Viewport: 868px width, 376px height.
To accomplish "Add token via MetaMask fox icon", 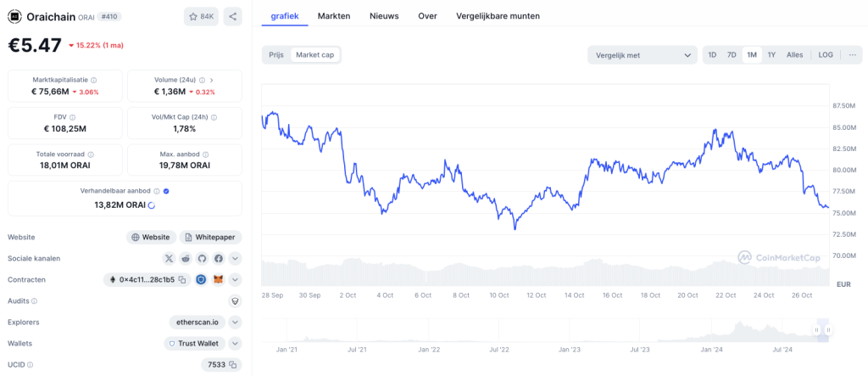I will [x=220, y=279].
